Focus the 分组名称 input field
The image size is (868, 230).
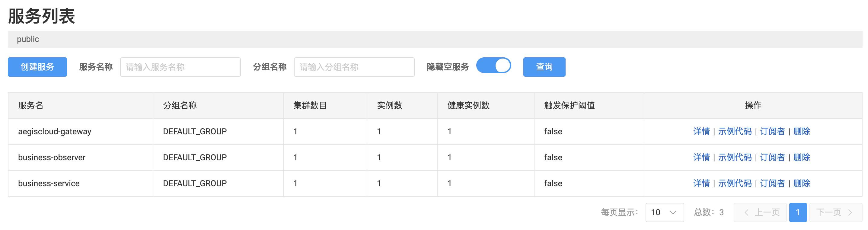click(354, 67)
